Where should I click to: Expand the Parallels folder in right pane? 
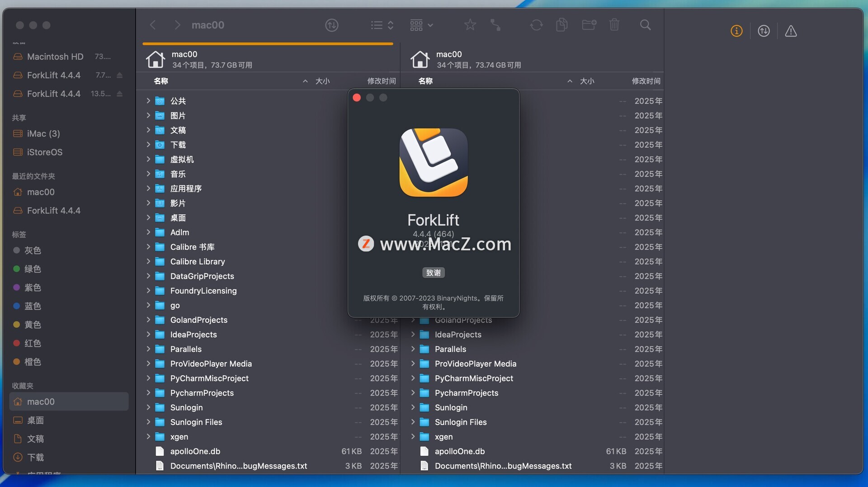(413, 349)
